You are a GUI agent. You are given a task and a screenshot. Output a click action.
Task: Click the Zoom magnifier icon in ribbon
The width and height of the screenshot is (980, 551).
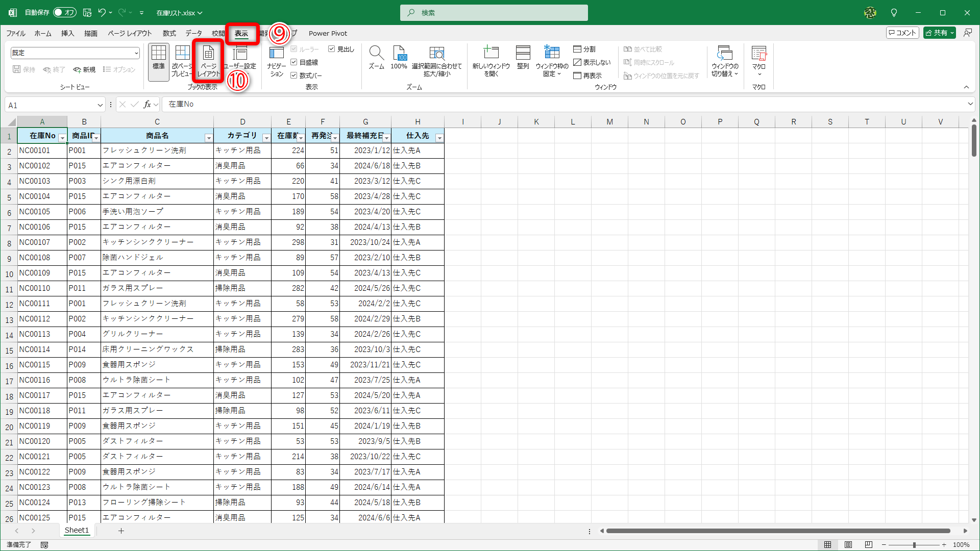(376, 53)
